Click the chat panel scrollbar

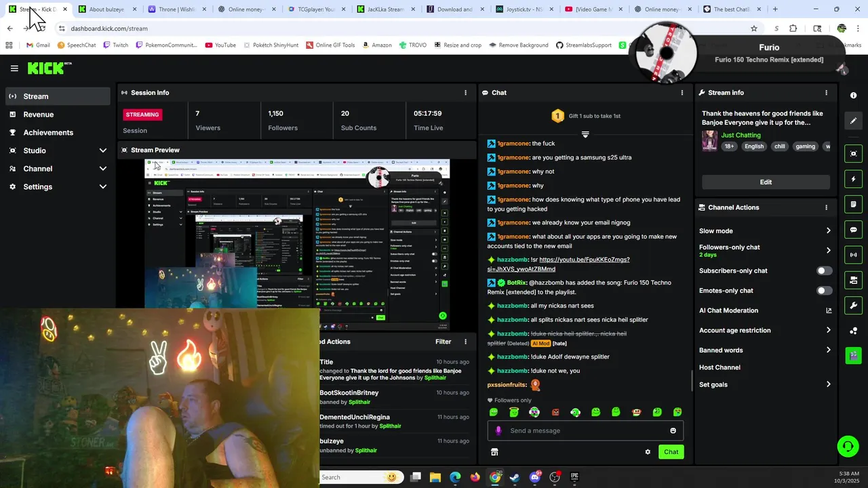(x=692, y=380)
